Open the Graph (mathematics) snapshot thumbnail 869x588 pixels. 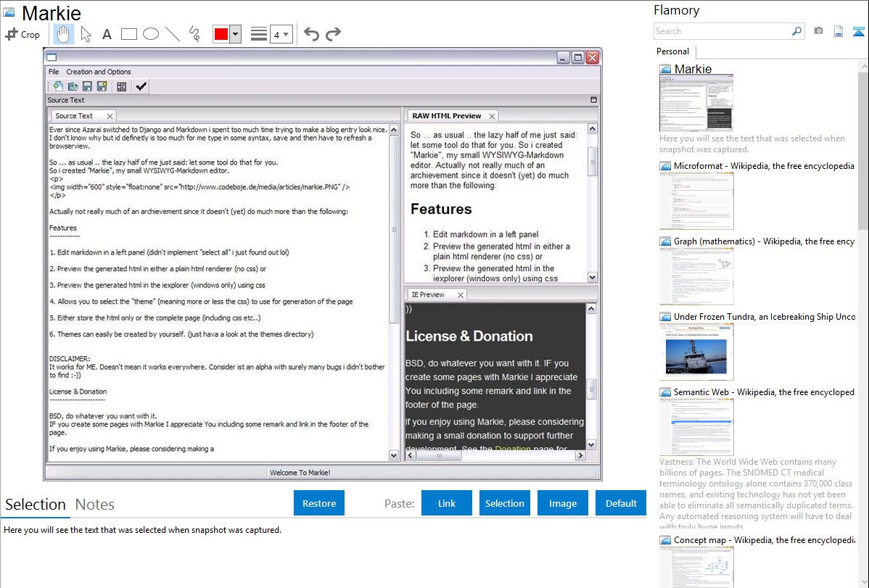coord(696,276)
